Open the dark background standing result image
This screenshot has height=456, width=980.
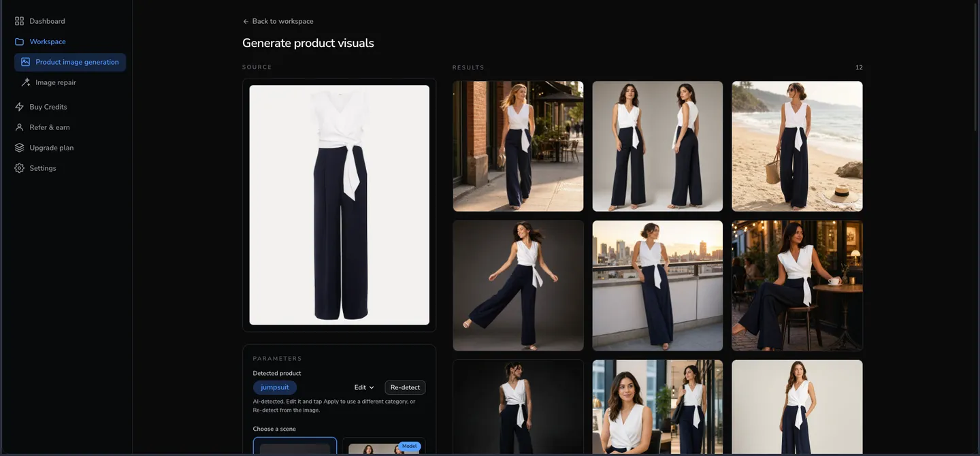[518, 408]
